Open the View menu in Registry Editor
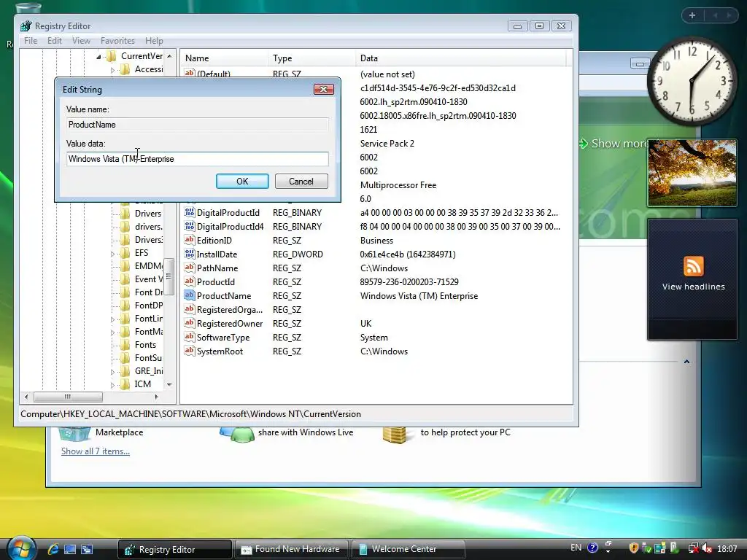The height and width of the screenshot is (560, 747). [x=81, y=41]
